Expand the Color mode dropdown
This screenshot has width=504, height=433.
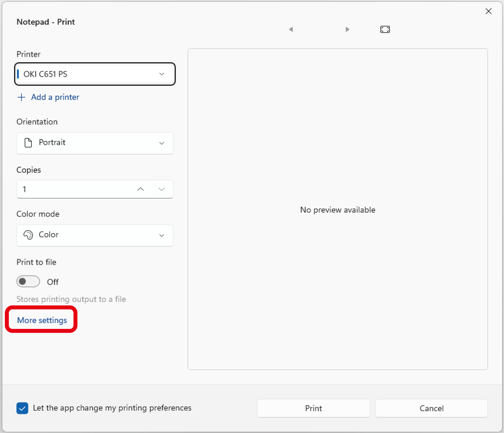pos(95,235)
